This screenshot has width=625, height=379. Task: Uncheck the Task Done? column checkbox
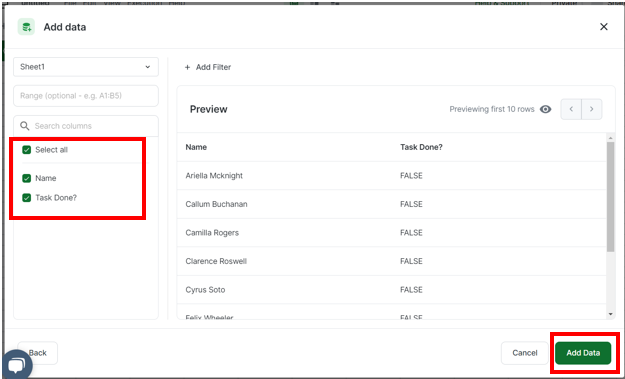click(x=27, y=198)
